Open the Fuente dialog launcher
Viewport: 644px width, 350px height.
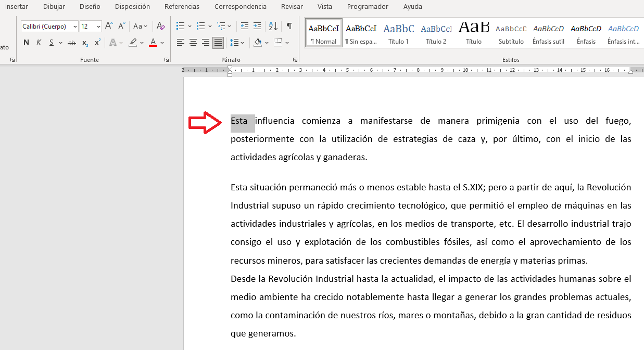pyautogui.click(x=167, y=60)
